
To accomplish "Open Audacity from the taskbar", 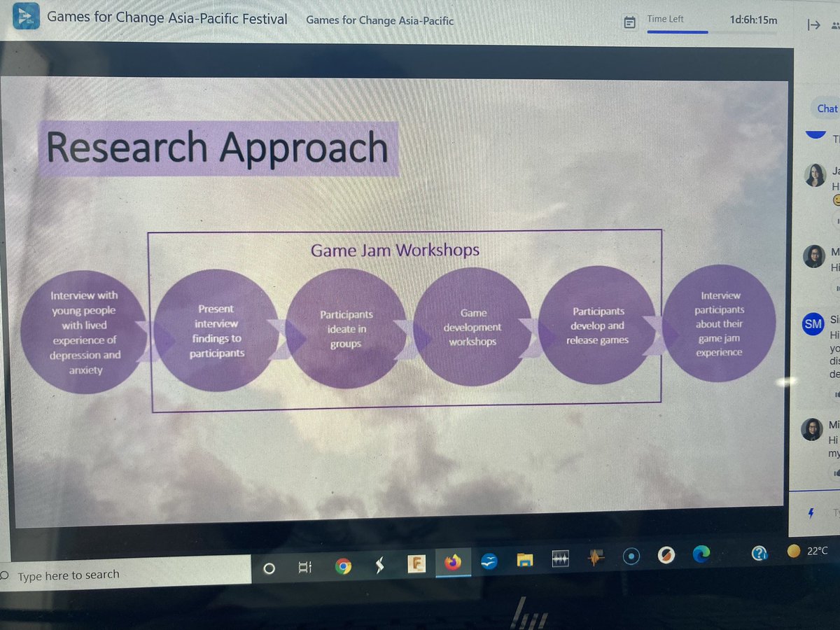I will 559,560.
